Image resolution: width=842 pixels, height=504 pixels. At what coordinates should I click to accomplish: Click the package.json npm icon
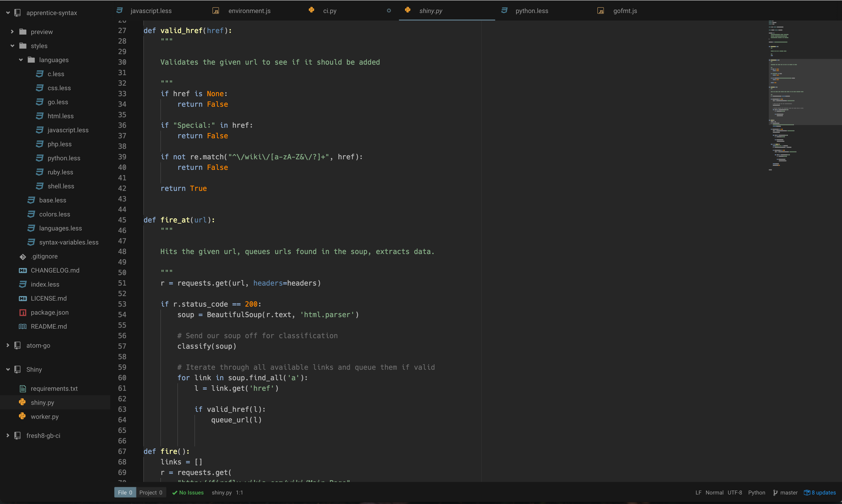click(23, 312)
